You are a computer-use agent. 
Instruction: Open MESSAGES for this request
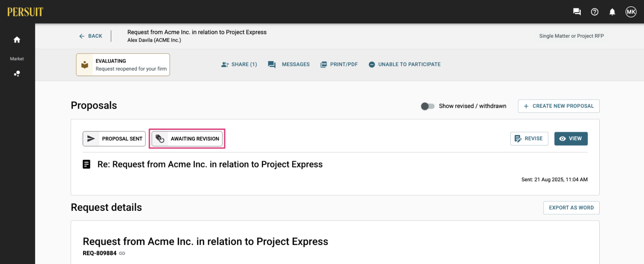(289, 64)
